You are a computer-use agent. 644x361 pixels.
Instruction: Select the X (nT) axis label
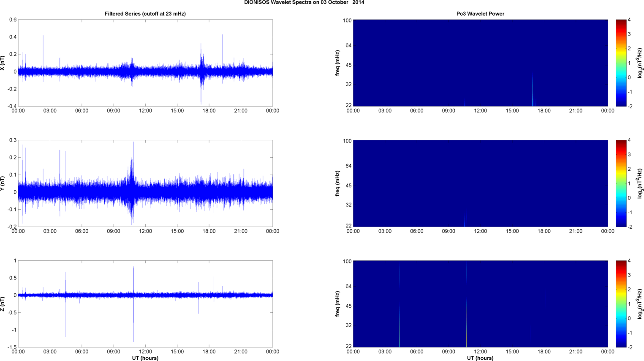click(3, 63)
